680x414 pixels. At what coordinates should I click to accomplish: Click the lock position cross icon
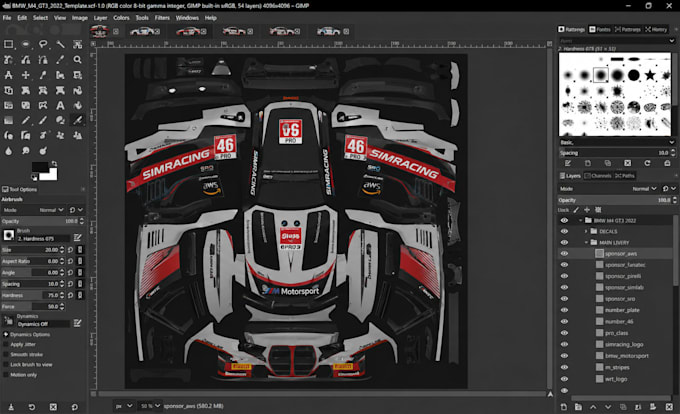click(x=587, y=210)
